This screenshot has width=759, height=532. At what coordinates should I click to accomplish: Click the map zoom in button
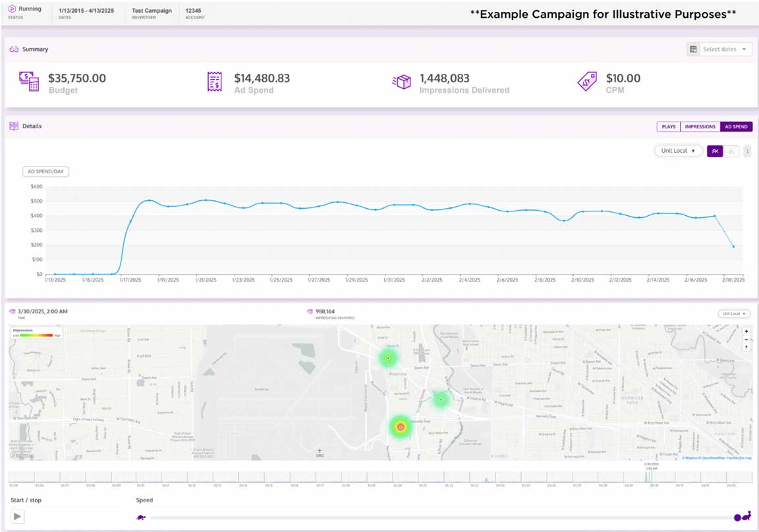click(x=746, y=331)
